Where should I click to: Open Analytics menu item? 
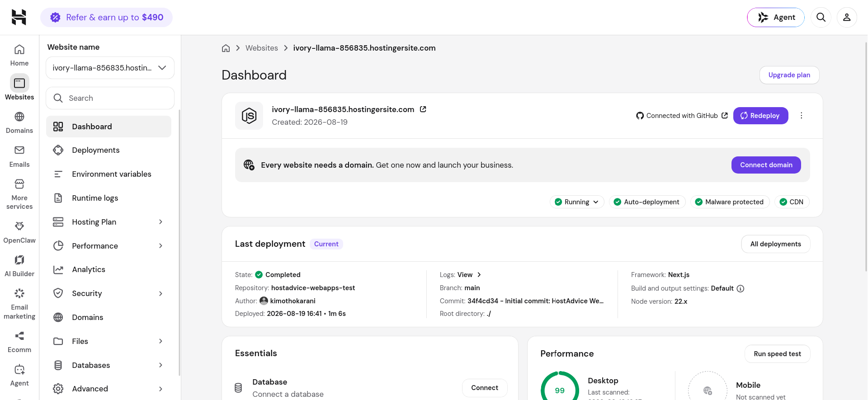point(108,269)
